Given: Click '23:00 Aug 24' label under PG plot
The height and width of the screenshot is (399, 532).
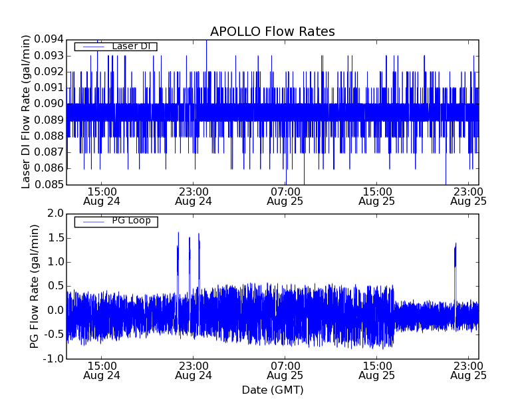Looking at the screenshot, I should 194,371.
